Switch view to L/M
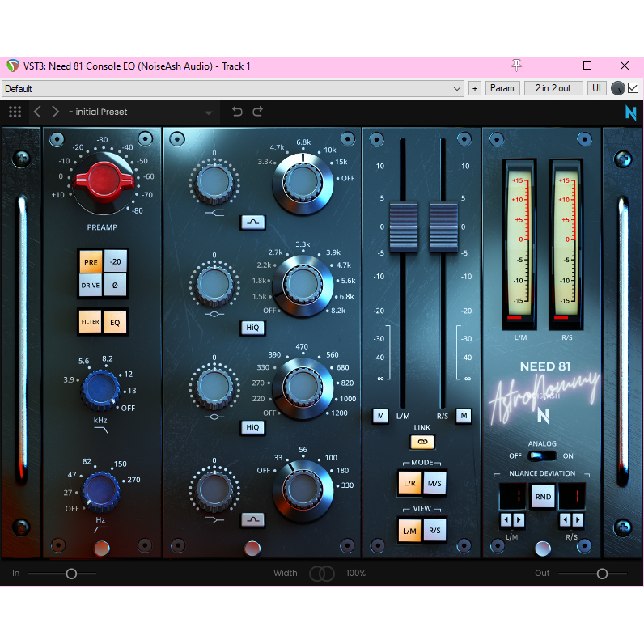644x644 pixels. click(409, 531)
